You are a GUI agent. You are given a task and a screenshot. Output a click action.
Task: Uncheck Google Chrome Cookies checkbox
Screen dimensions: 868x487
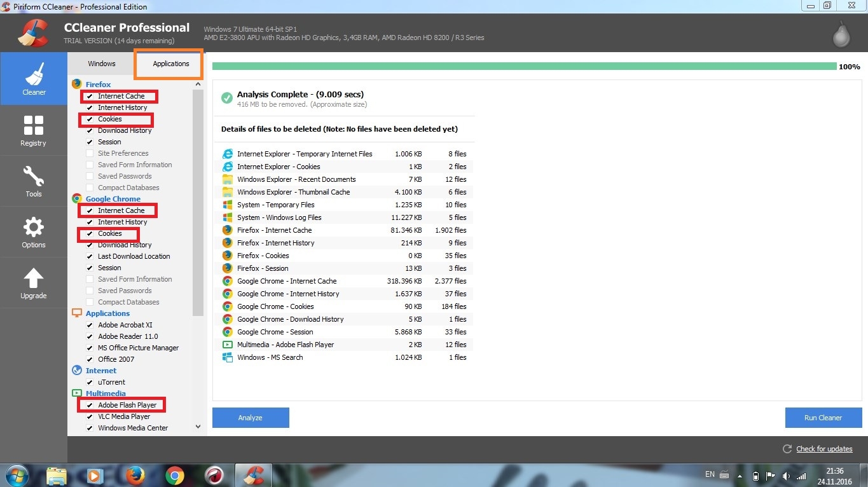point(90,234)
